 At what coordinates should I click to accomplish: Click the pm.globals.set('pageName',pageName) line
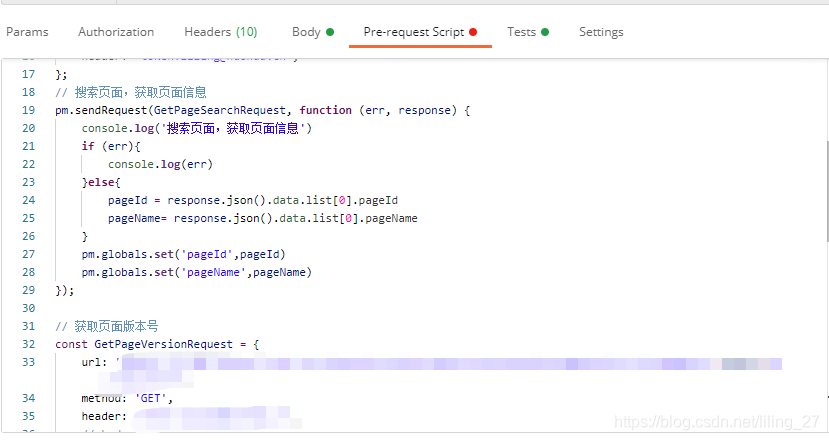(x=197, y=272)
